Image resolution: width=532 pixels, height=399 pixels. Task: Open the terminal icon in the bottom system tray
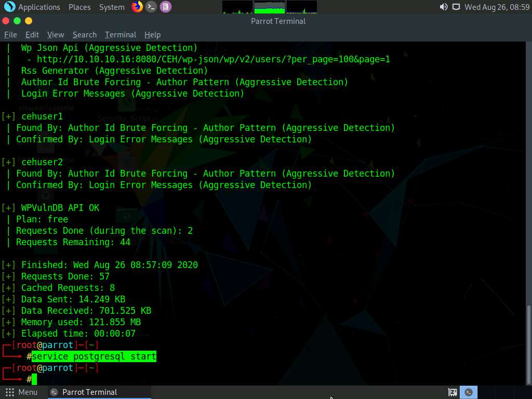(468, 392)
